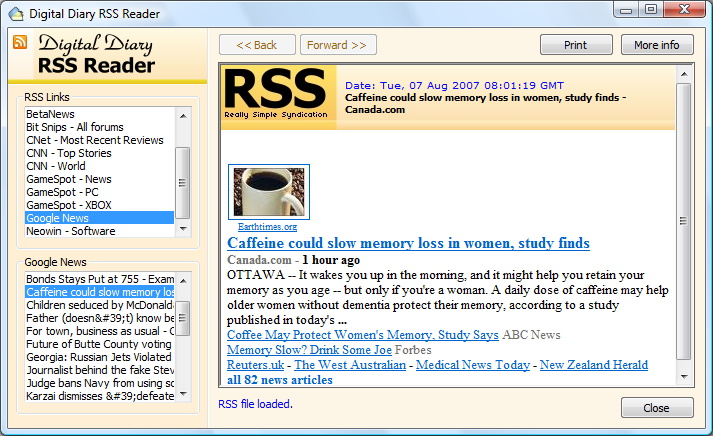Screen dimensions: 713x436
Task: Click the coffee mug thumbnail image
Action: point(269,192)
